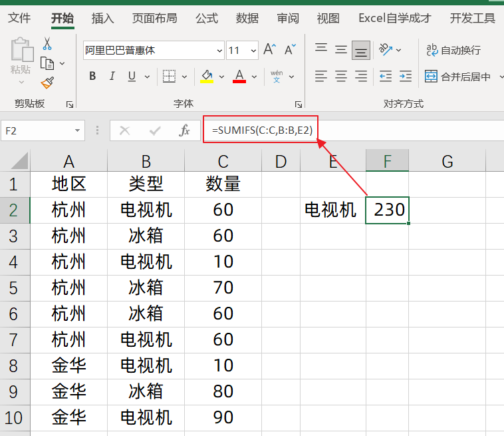Click the wén phonetic guide icon
Viewport: 504px width, 436px height.
tap(277, 77)
